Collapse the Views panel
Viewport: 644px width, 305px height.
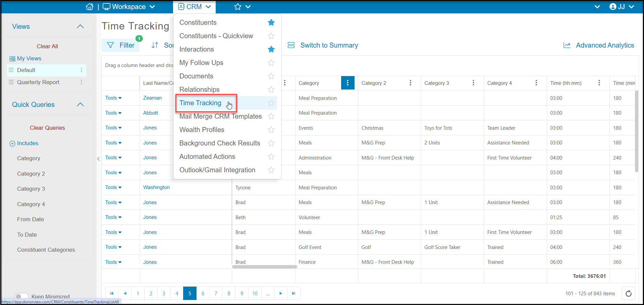click(80, 26)
